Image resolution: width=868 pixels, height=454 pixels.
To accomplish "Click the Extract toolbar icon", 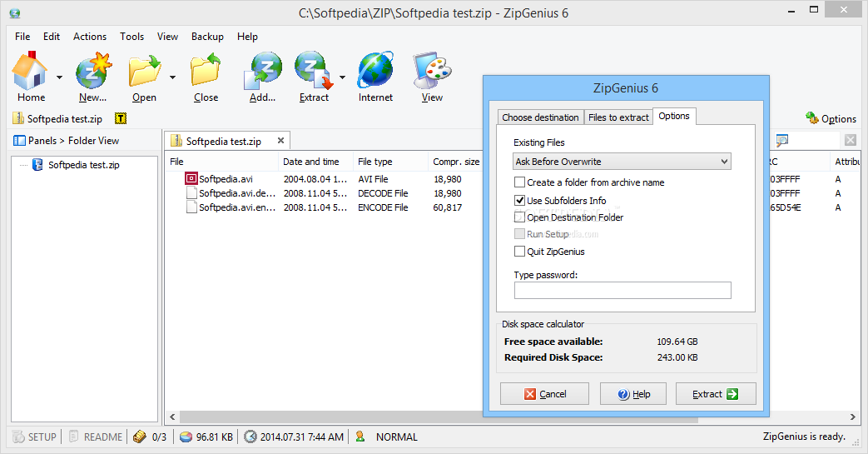I will click(314, 71).
